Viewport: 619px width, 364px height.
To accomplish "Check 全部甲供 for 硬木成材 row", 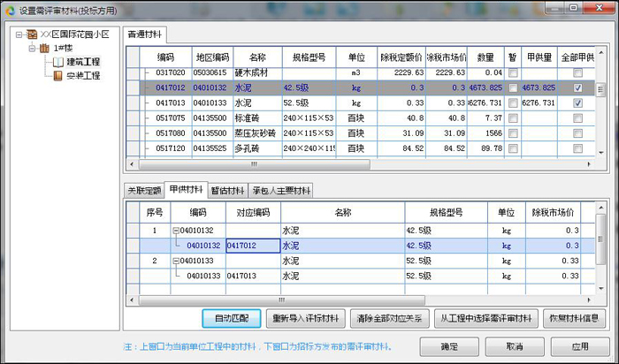I will [577, 72].
